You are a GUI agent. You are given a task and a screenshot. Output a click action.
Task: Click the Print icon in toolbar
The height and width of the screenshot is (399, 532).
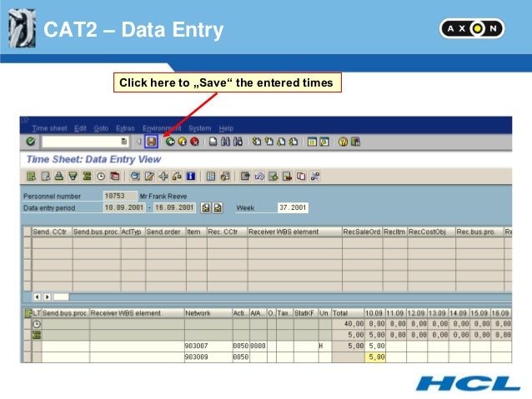pos(213,142)
